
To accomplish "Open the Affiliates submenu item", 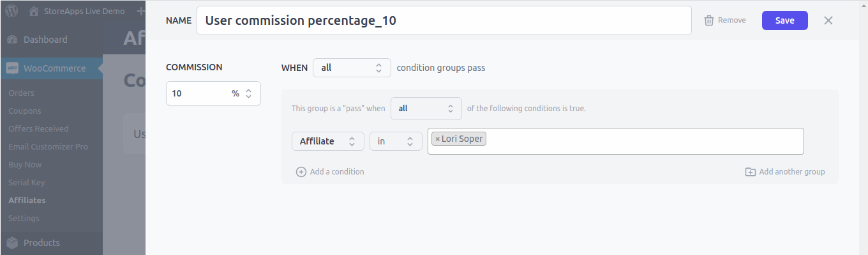I will coord(27,200).
